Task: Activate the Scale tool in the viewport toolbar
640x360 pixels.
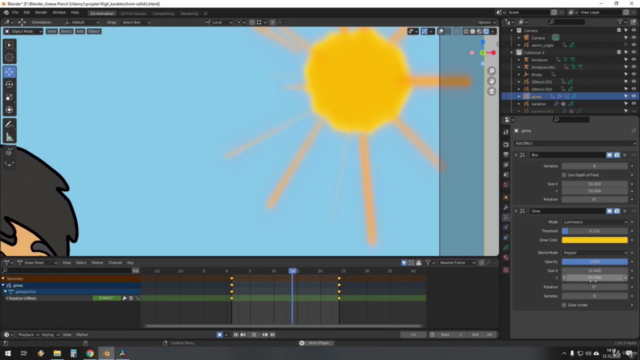Action: point(9,97)
